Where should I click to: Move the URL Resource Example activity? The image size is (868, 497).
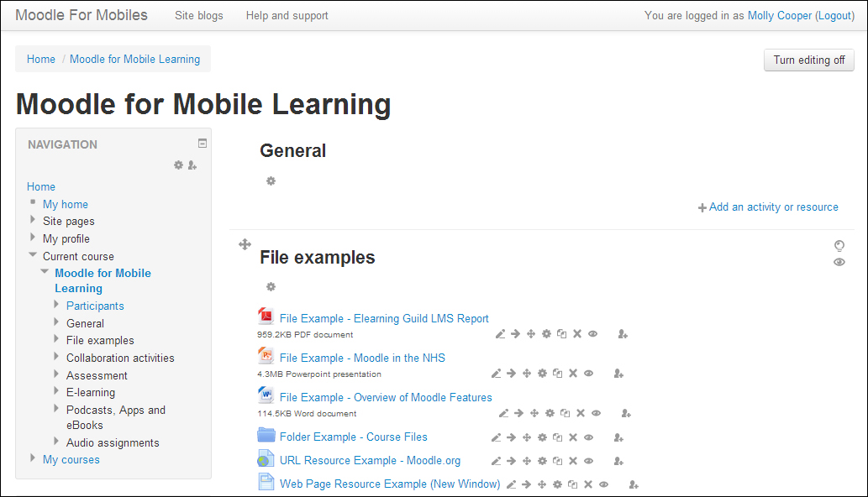point(527,460)
